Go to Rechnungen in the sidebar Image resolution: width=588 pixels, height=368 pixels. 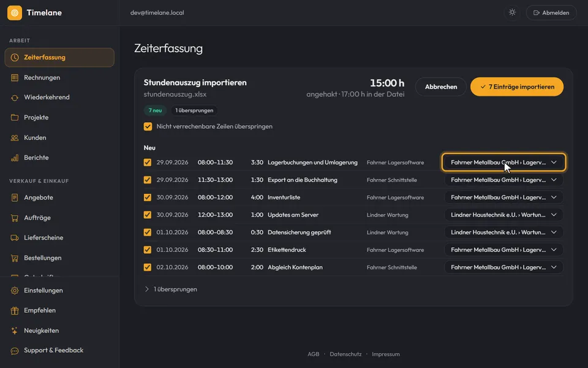[x=59, y=78]
